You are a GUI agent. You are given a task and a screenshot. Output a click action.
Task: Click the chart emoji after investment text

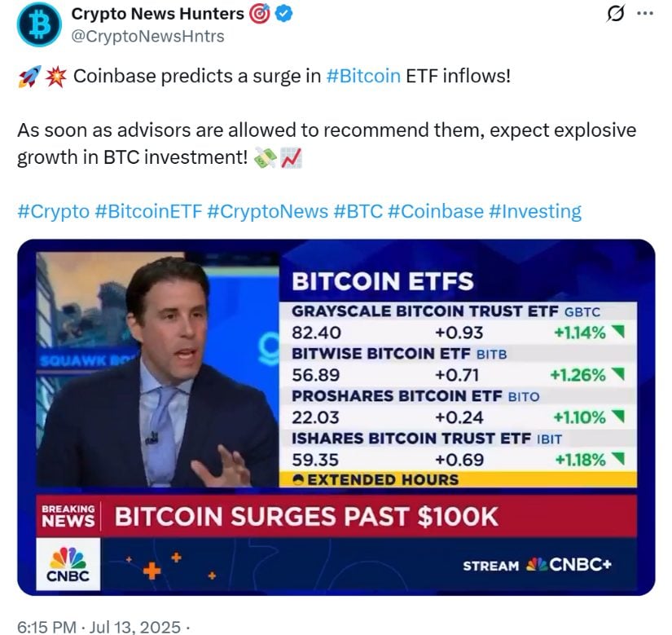click(292, 157)
